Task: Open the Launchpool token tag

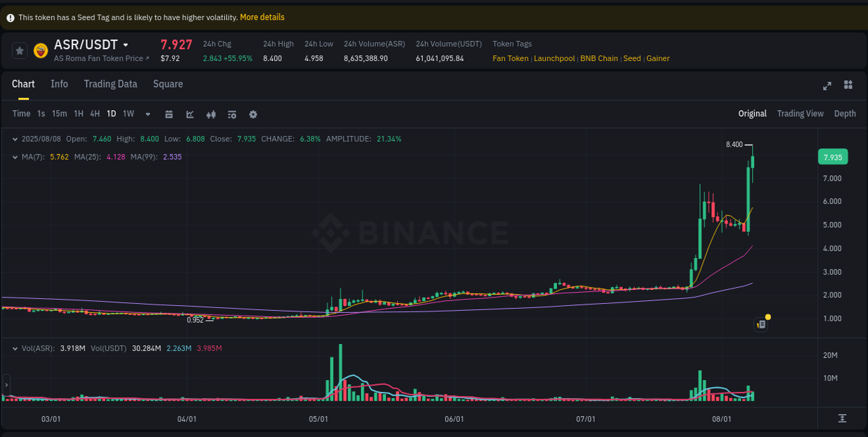Action: [x=554, y=58]
